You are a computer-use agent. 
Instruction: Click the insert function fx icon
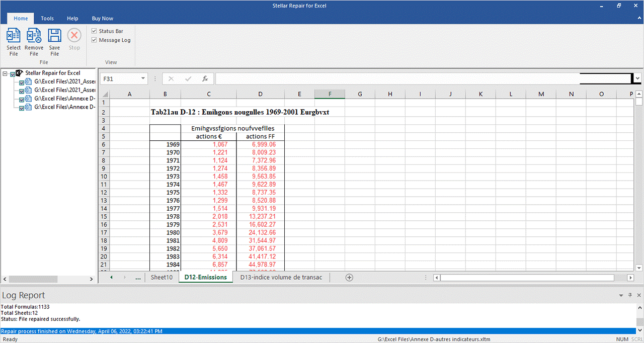pos(205,79)
